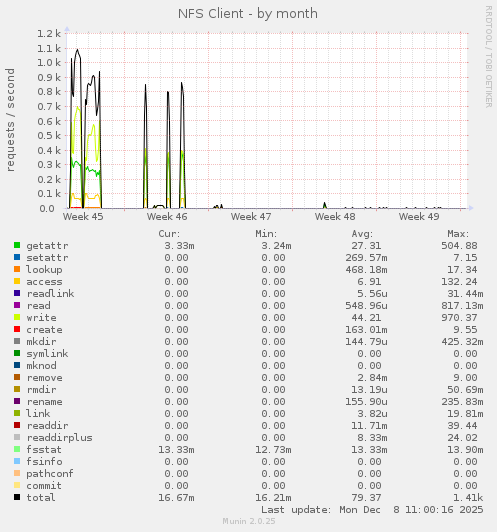Screen dimensions: 497x532
Task: Click the 'Week 46' x-axis label
Action: coord(167,216)
